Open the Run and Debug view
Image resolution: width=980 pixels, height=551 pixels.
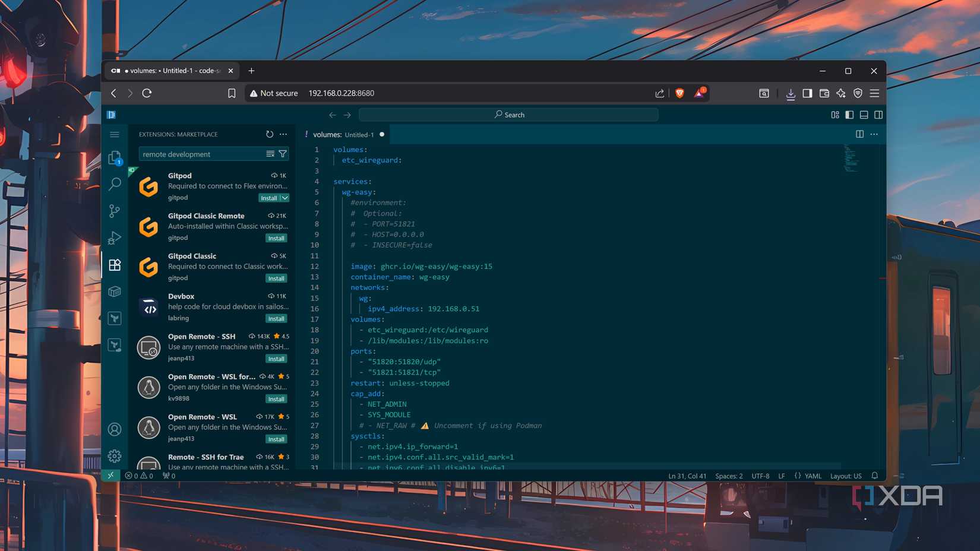tap(115, 237)
